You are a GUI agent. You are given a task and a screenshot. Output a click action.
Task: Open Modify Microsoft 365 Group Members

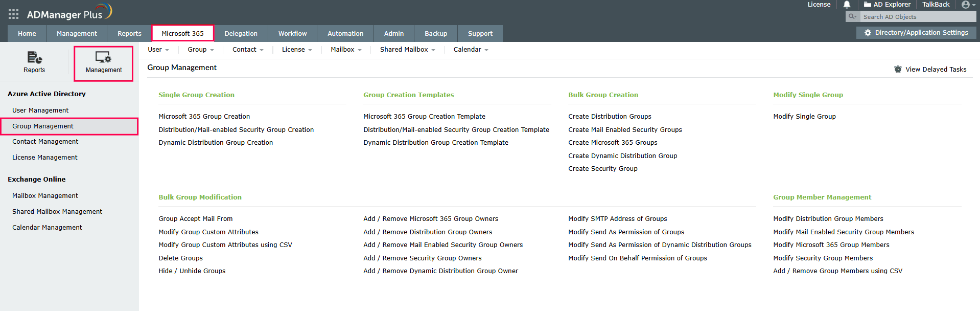pos(831,245)
